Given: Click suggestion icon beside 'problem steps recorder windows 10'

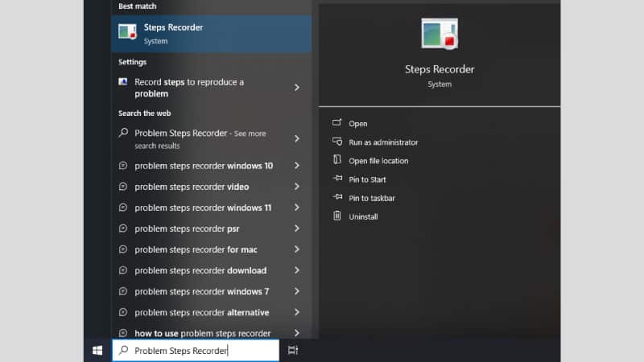Looking at the screenshot, I should 123,166.
